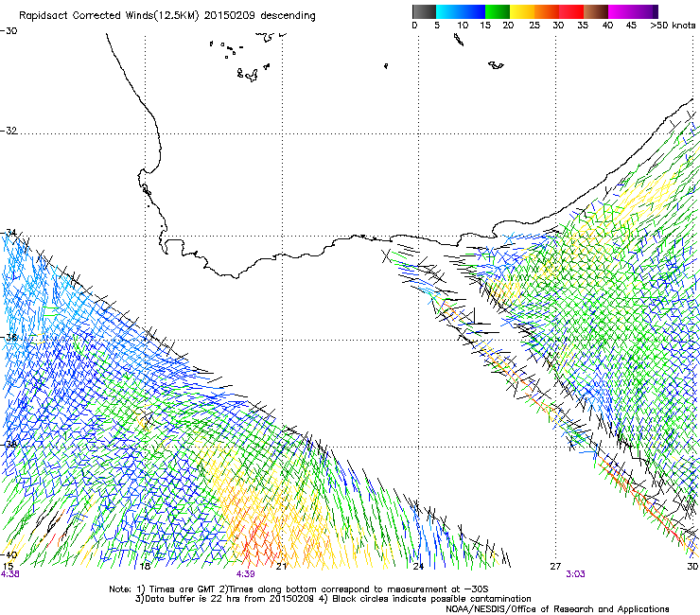Click the cyan-blue 5-15 knots legend band
Viewport: 700px width, 615px height.
click(461, 11)
